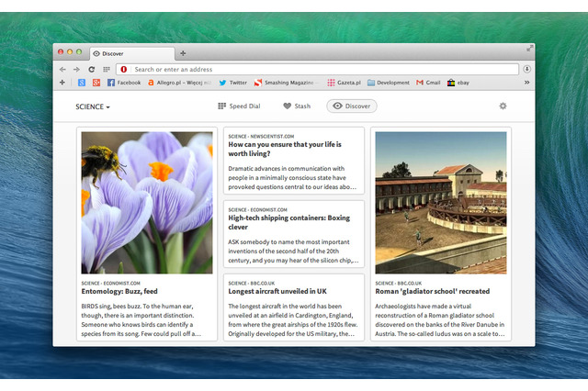Open the Speed Dial grid icon in toolbar
The image size is (588, 391).
click(x=106, y=69)
